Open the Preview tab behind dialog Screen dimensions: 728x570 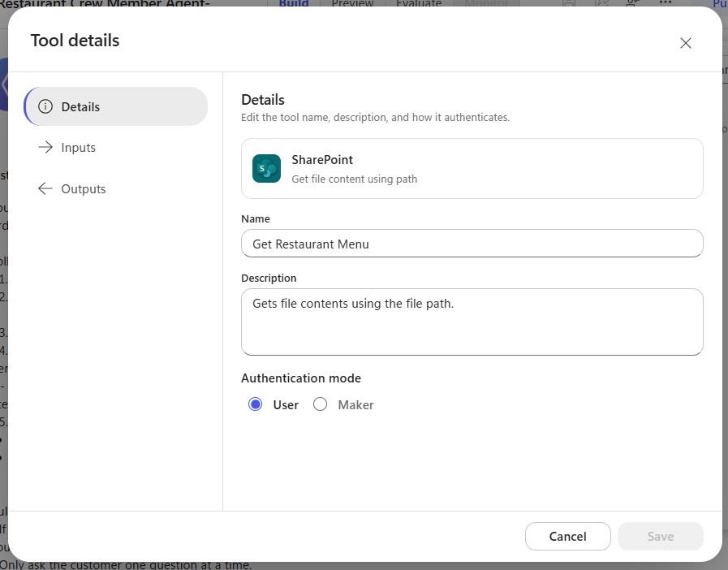(352, 3)
